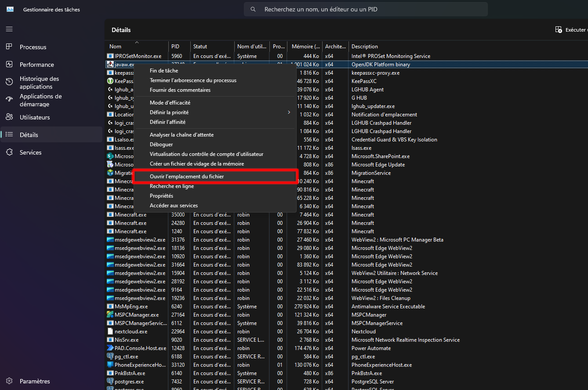Open Paramètres at sidebar bottom
Viewport: 588px width, 390px height.
pos(52,381)
